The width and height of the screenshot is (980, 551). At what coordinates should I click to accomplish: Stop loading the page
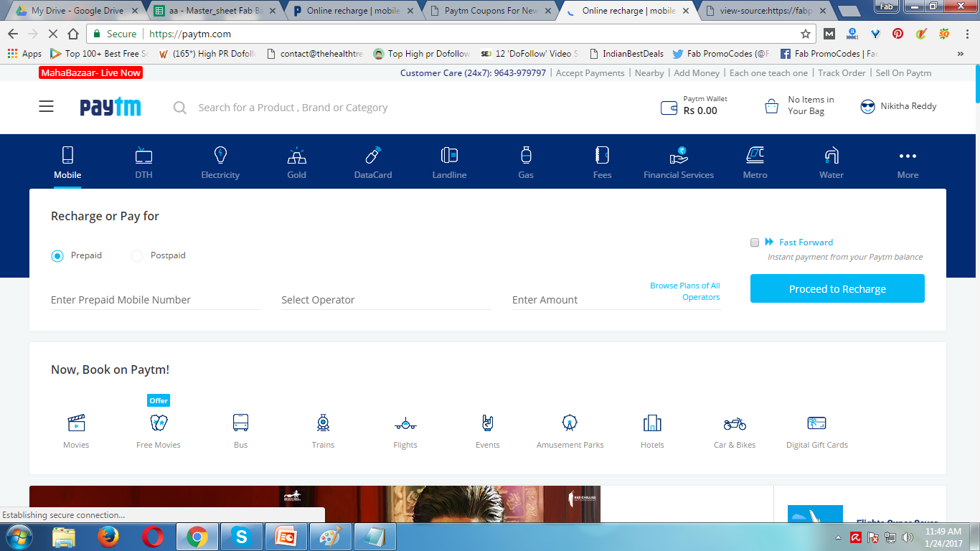[x=53, y=34]
